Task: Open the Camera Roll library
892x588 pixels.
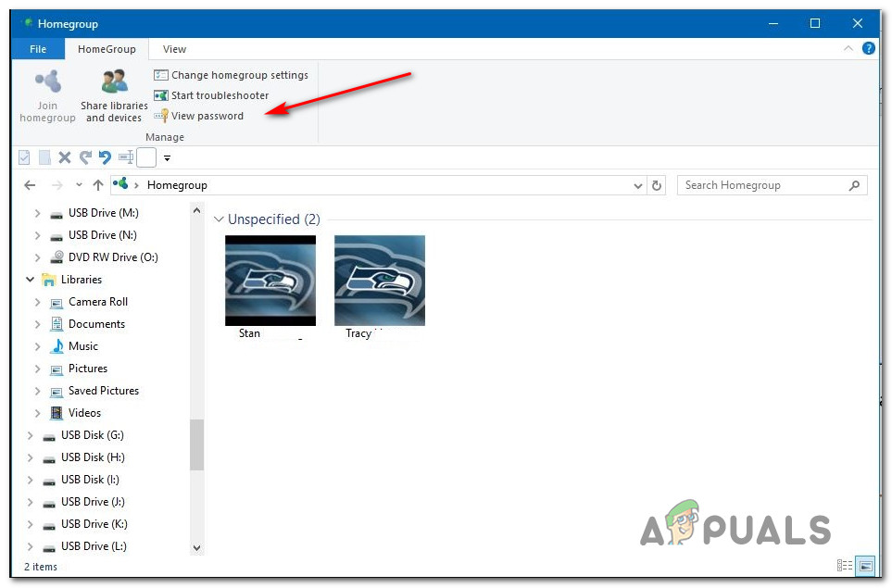Action: [x=98, y=302]
